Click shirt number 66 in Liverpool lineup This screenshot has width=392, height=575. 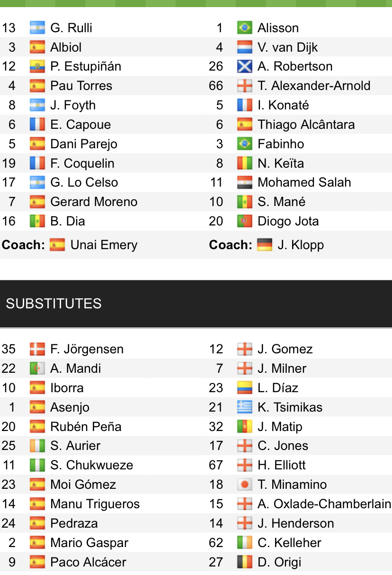(x=216, y=86)
